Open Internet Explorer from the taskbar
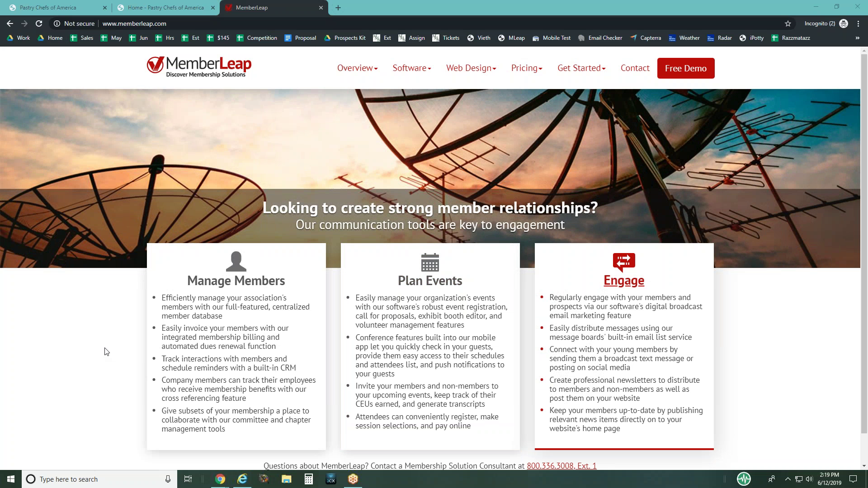Image resolution: width=868 pixels, height=488 pixels. tap(242, 479)
